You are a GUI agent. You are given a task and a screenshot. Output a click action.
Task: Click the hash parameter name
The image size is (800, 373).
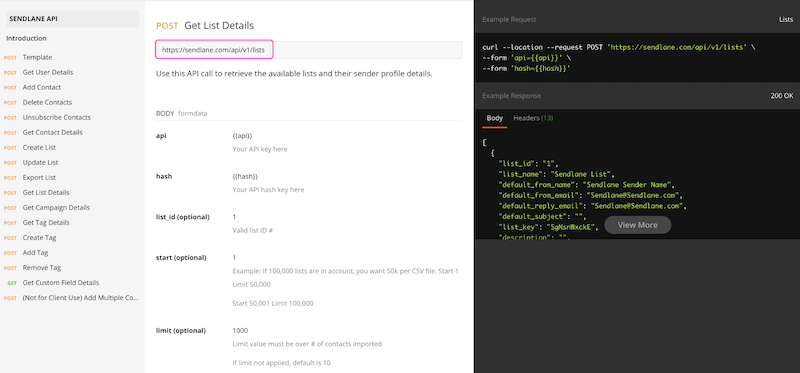(164, 176)
